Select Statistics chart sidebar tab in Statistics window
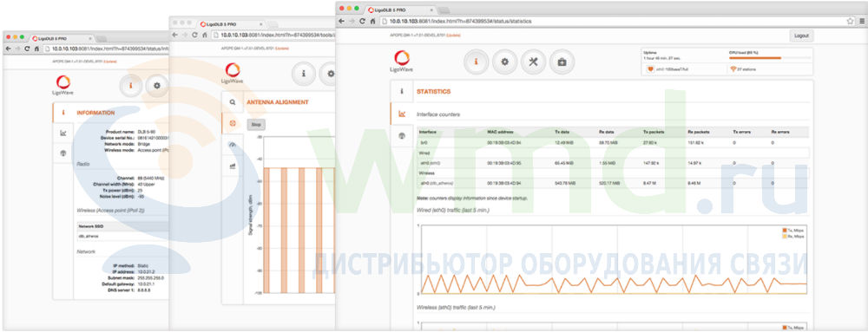This screenshot has height=332, width=868. coord(402,114)
